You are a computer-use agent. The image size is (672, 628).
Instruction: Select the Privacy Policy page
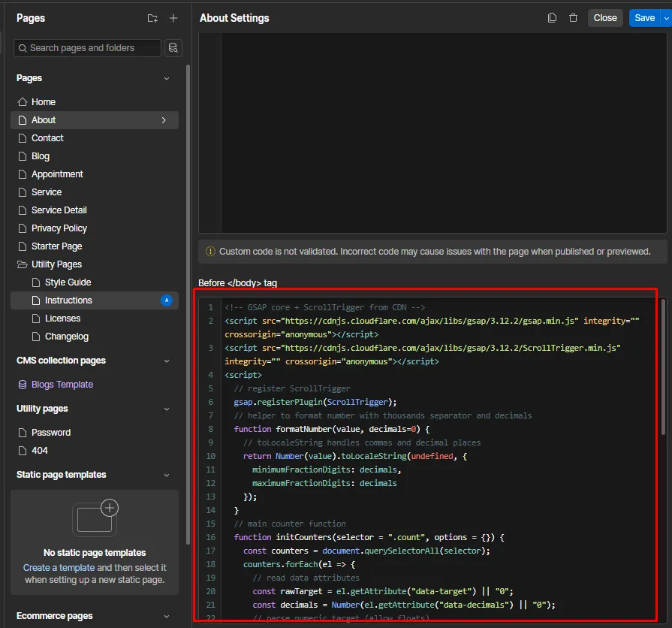(59, 228)
